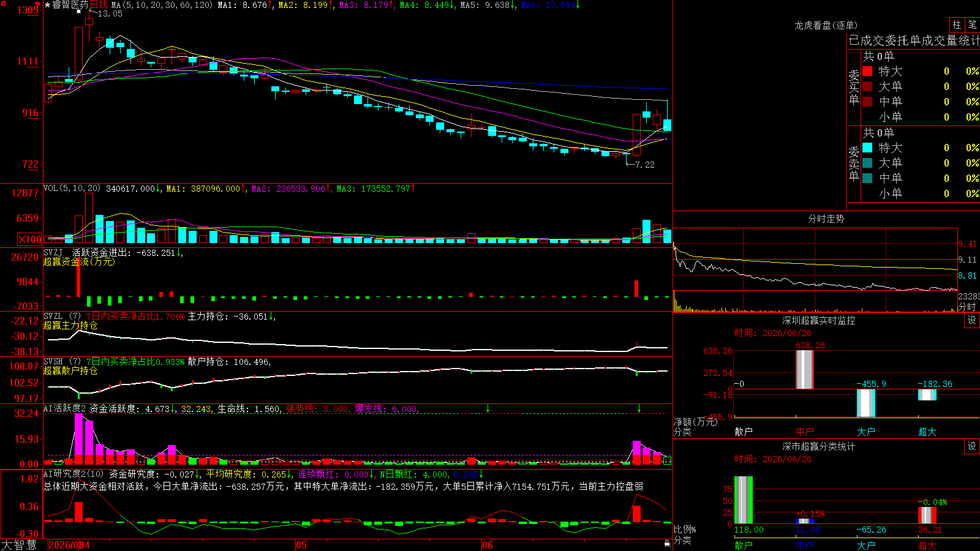Click the 委买单 section label
The width and height of the screenshot is (980, 551).
tap(854, 88)
